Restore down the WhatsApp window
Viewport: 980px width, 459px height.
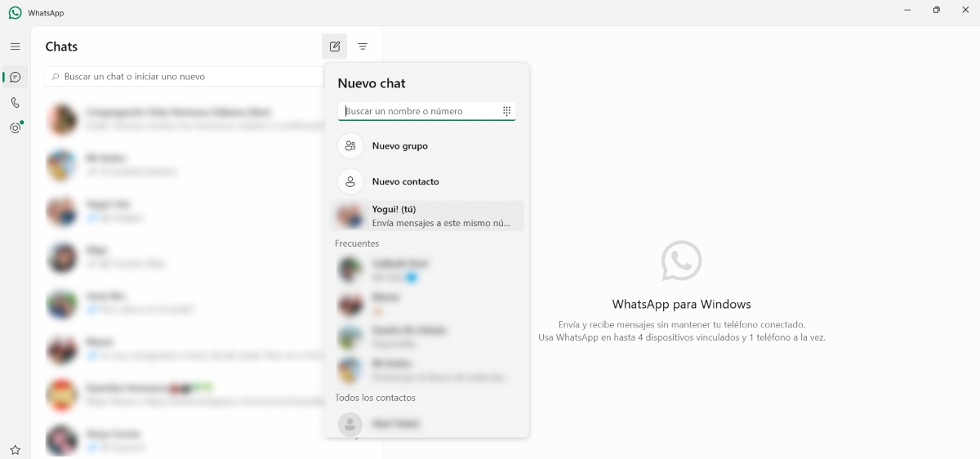[936, 10]
